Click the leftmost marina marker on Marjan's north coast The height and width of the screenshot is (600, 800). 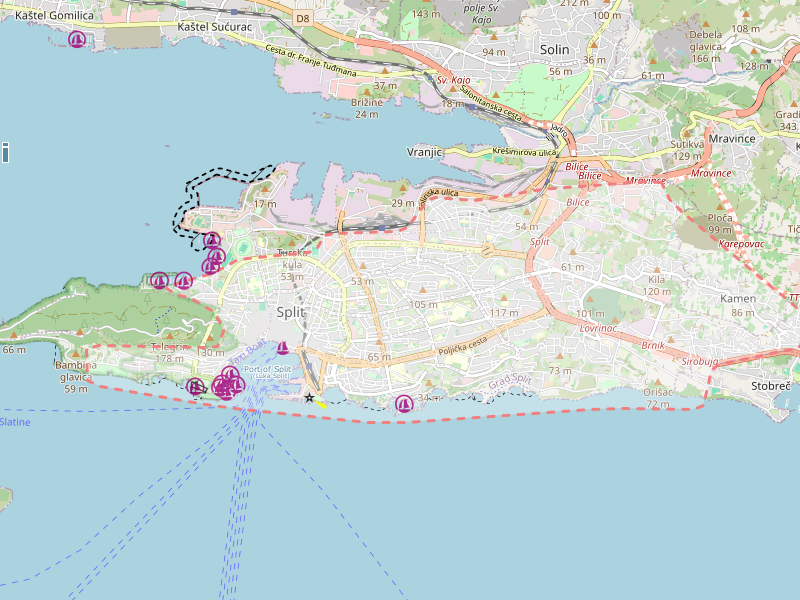pyautogui.click(x=159, y=280)
